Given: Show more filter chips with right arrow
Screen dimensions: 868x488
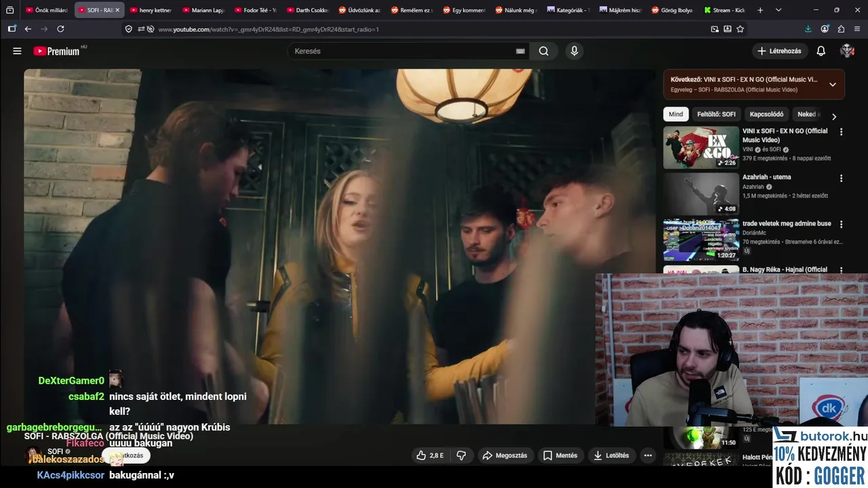Looking at the screenshot, I should (x=834, y=117).
